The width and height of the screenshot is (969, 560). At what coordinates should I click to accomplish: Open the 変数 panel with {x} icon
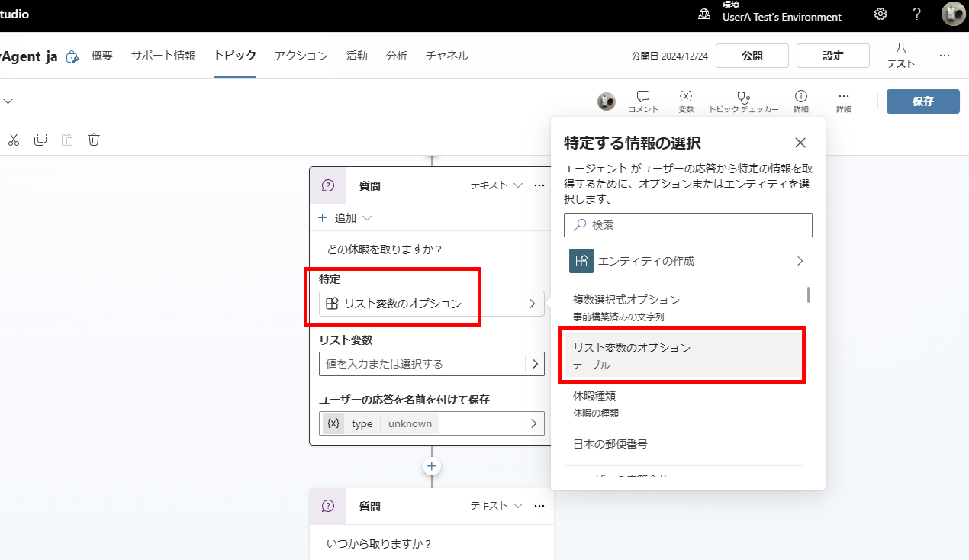[x=685, y=100]
